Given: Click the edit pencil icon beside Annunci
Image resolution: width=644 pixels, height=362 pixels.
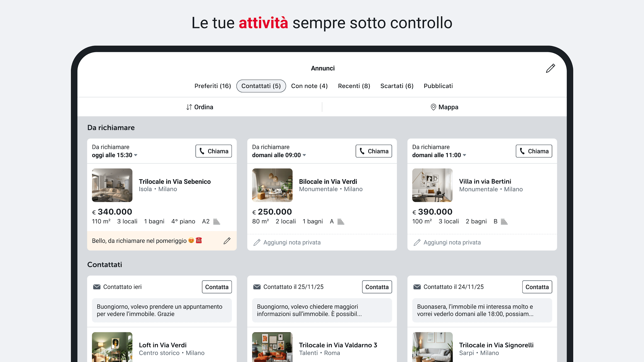Looking at the screenshot, I should click(x=550, y=68).
